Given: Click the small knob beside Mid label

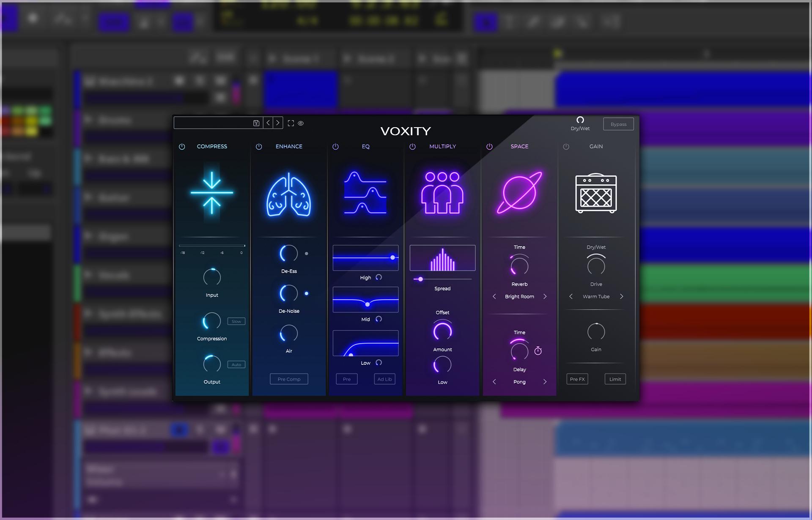Looking at the screenshot, I should point(379,319).
